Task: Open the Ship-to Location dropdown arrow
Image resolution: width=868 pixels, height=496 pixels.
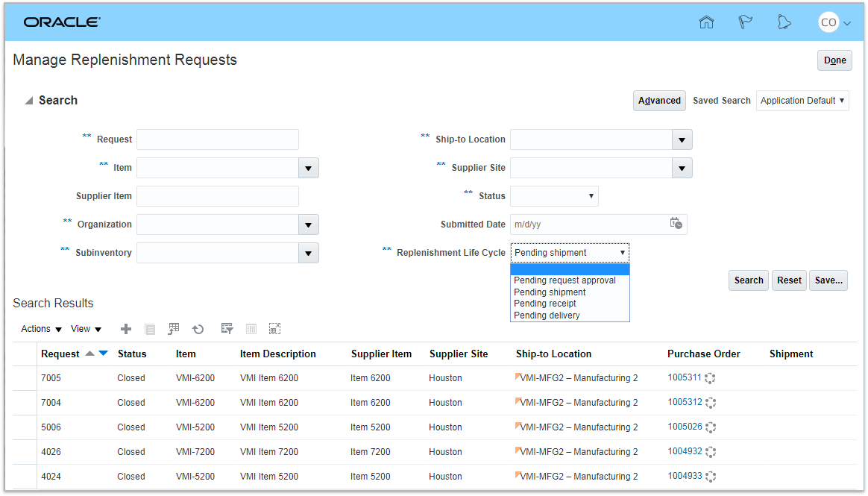Action: click(x=682, y=139)
